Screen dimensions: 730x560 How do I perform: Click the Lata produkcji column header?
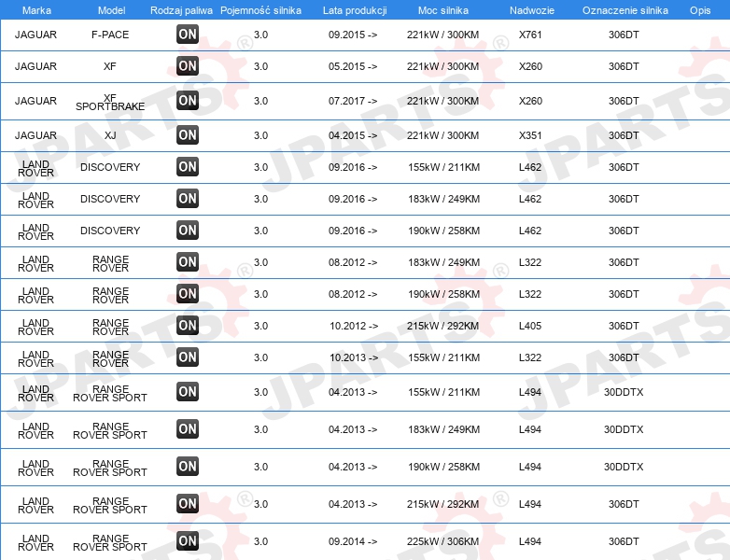[355, 10]
